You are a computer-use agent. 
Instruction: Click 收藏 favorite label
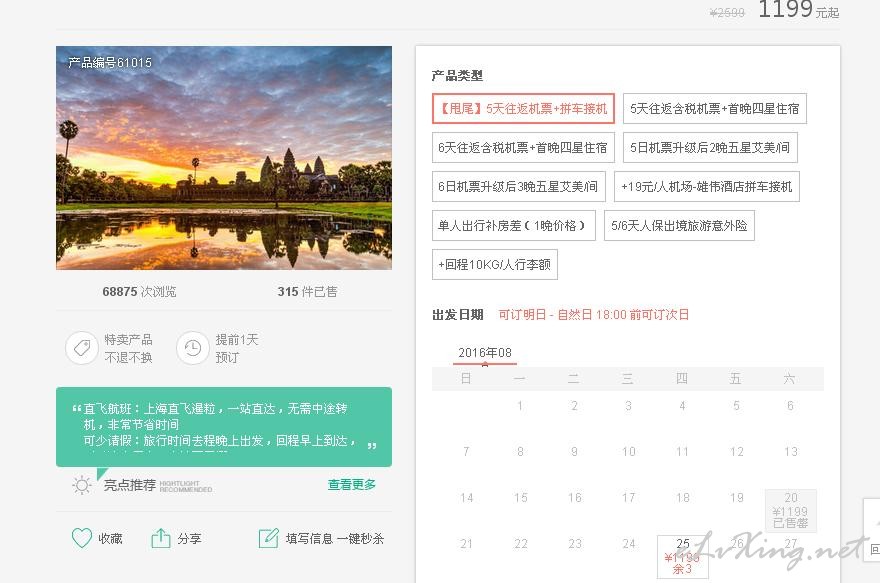coord(110,539)
